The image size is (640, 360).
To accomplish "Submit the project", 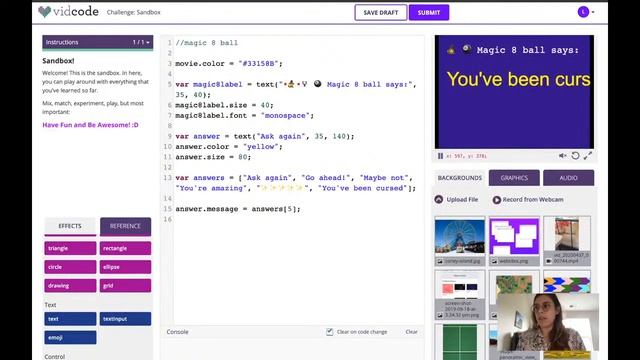I will coord(429,13).
